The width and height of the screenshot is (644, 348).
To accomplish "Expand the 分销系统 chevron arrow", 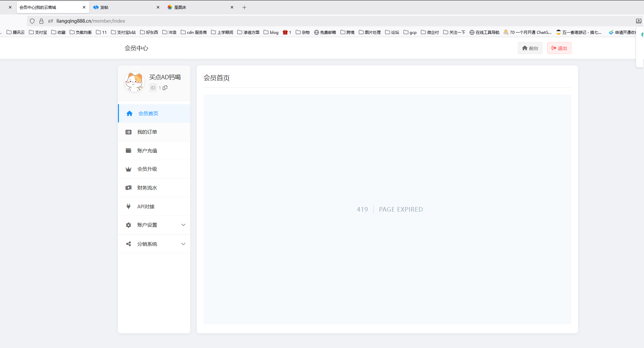I will coord(183,244).
